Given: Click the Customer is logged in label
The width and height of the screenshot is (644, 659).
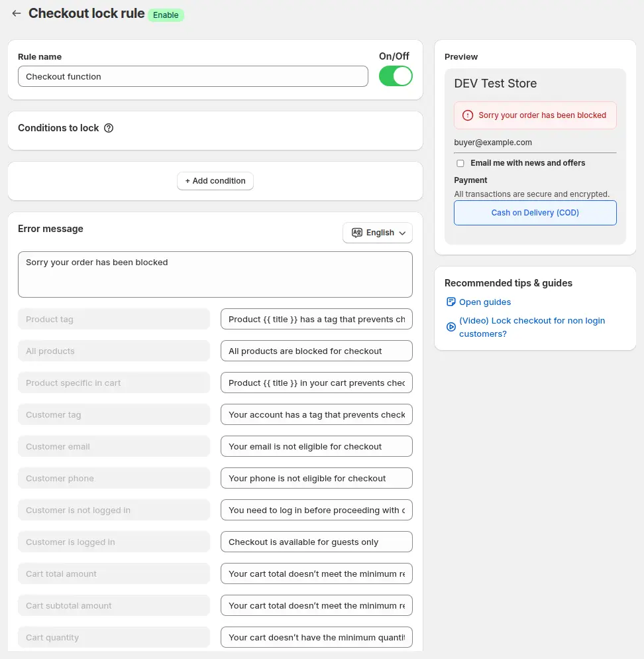Looking at the screenshot, I should [x=114, y=542].
